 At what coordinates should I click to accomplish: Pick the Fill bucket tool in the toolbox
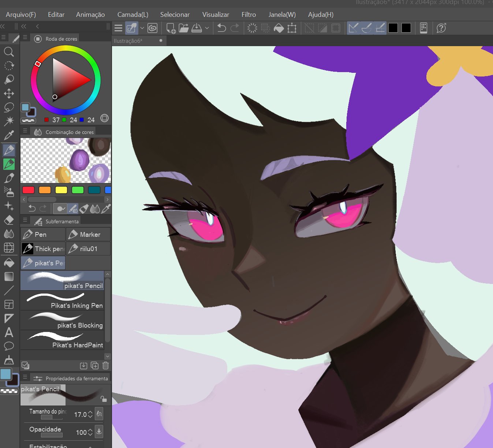tap(9, 262)
